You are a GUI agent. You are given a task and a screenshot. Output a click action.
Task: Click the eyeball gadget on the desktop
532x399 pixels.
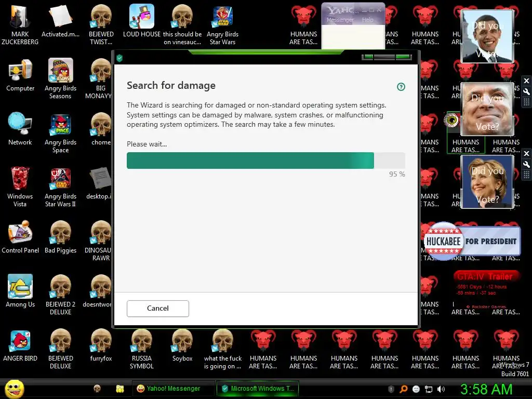tap(451, 120)
